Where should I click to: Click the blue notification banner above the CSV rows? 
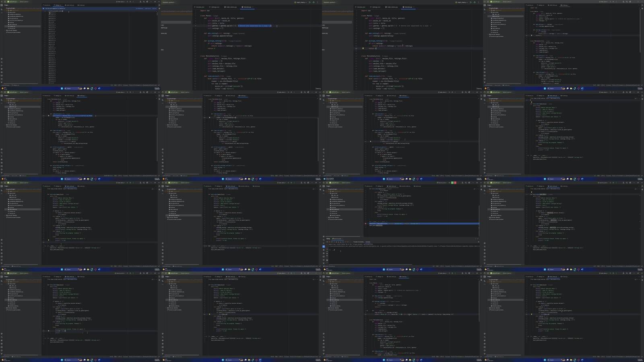[100, 8]
